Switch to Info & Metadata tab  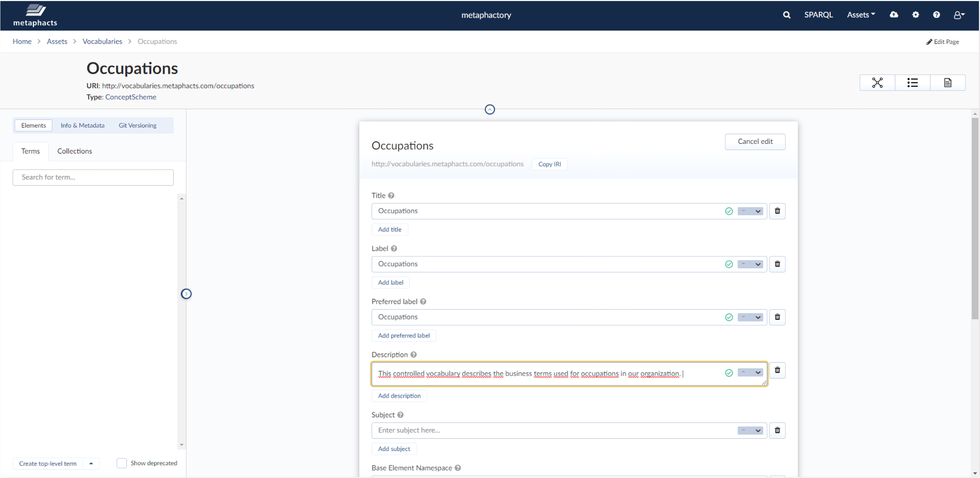[83, 125]
